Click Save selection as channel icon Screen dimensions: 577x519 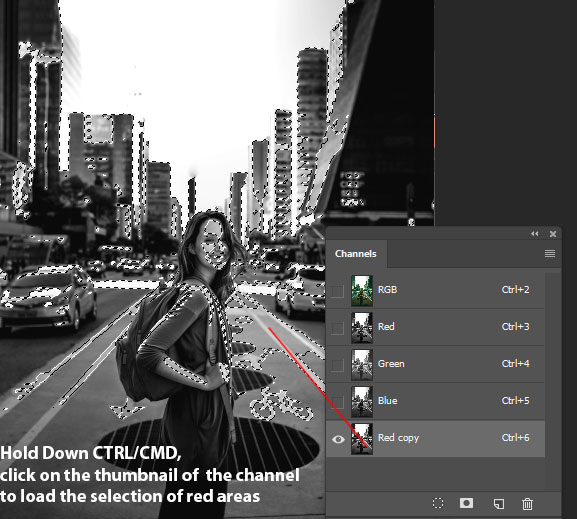point(466,503)
